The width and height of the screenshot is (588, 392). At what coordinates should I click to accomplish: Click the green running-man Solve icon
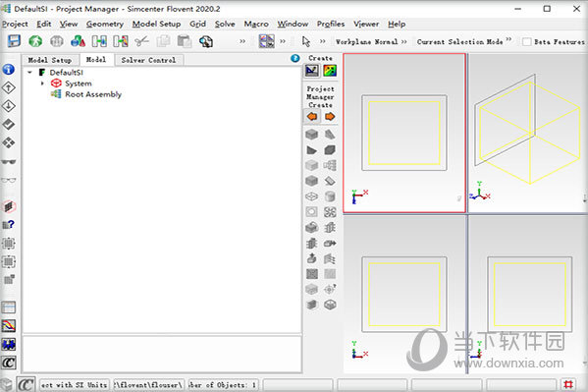click(35, 41)
